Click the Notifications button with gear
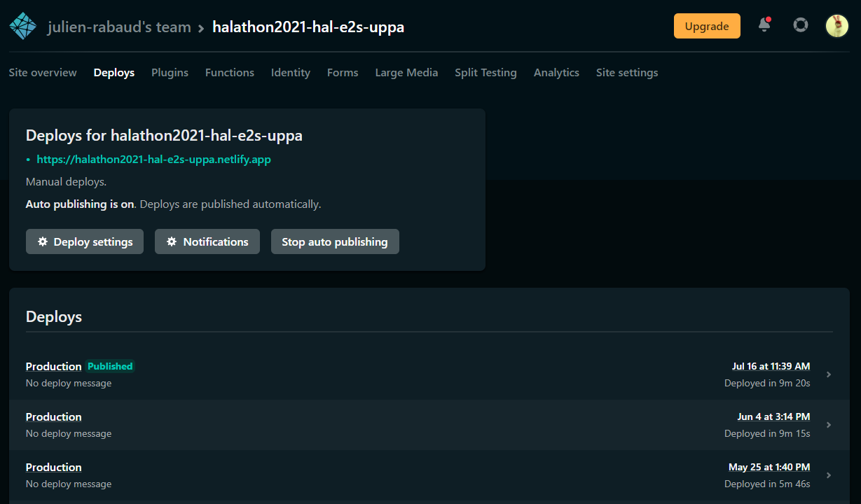861x504 pixels. 207,241
